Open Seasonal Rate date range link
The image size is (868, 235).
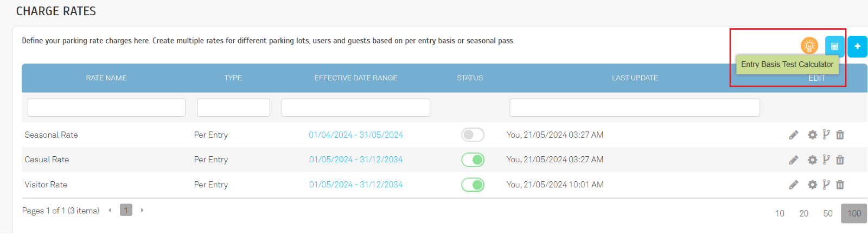[356, 135]
